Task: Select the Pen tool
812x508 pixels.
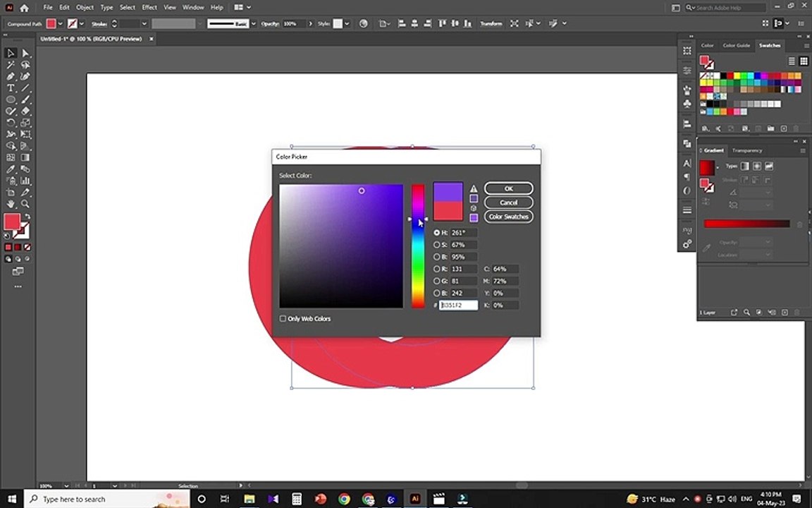Action: tap(11, 76)
